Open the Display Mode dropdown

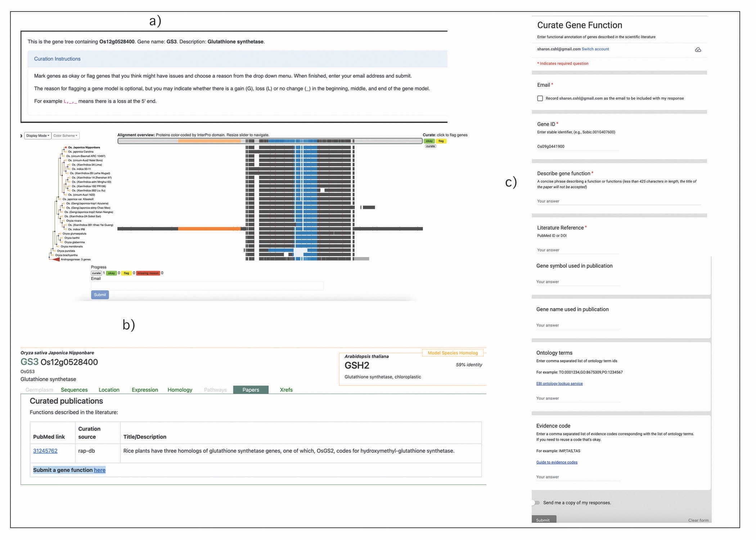(x=37, y=136)
